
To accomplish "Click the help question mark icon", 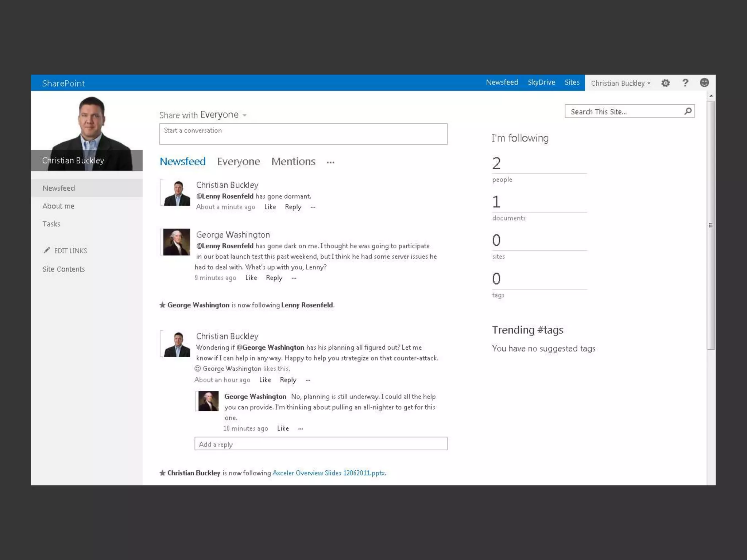I will 685,83.
